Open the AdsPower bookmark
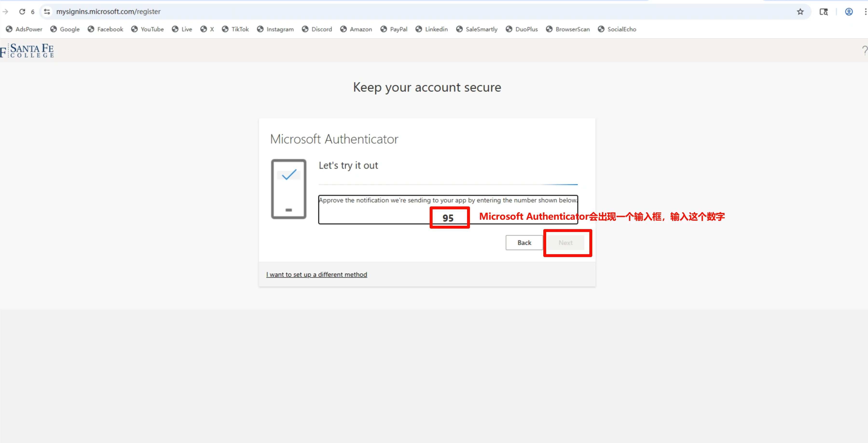Screen dimensions: 868x443 click(24, 29)
